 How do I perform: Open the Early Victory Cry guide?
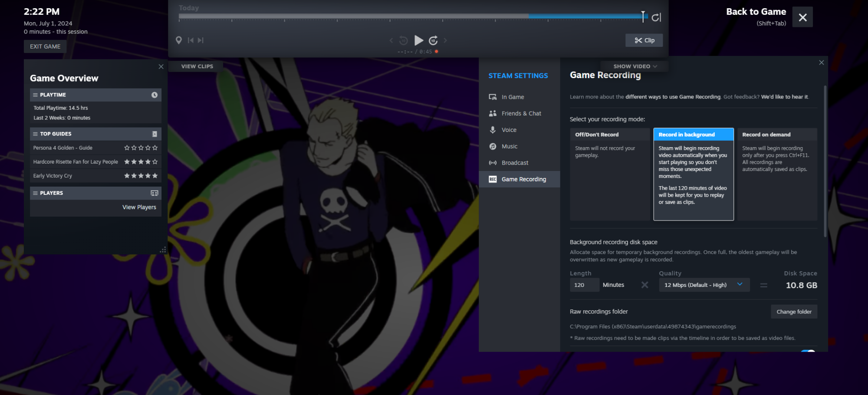tap(53, 176)
